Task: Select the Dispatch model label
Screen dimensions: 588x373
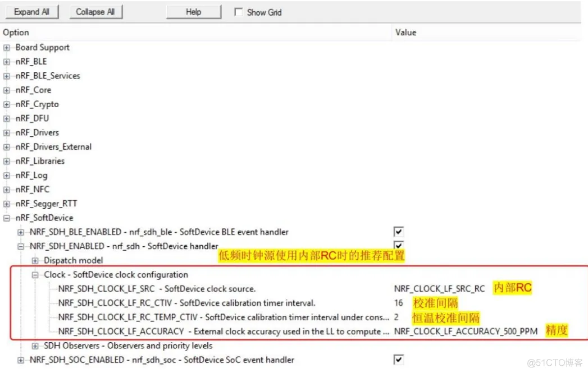Action: click(74, 261)
